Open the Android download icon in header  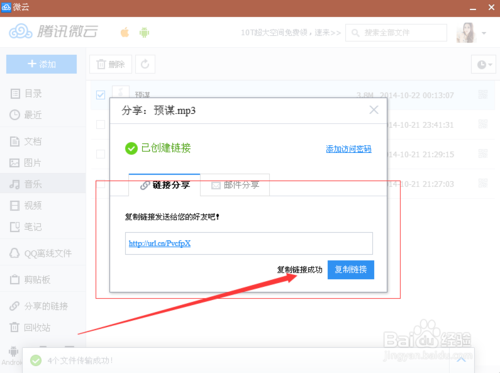pos(144,32)
